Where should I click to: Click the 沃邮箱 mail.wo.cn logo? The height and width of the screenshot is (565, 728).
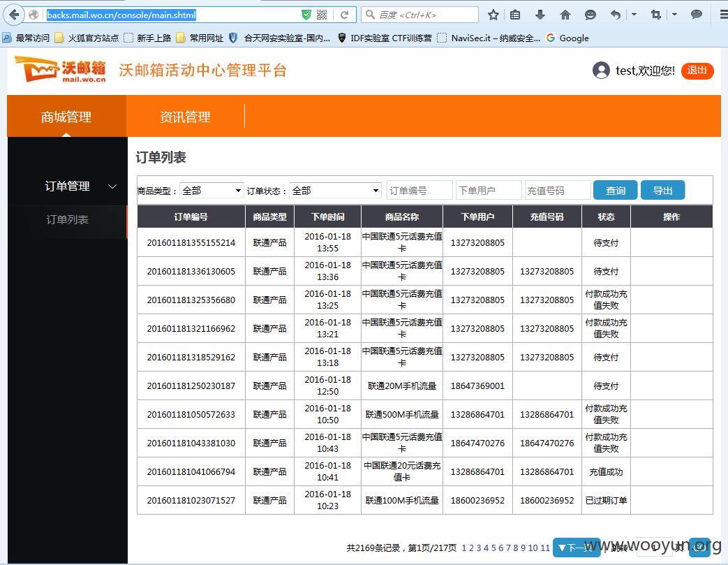point(60,70)
